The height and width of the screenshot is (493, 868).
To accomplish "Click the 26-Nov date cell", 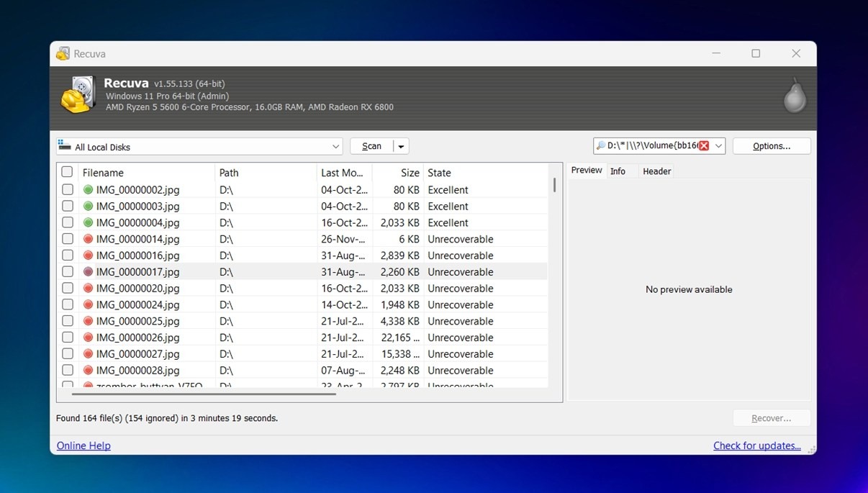I will (344, 239).
